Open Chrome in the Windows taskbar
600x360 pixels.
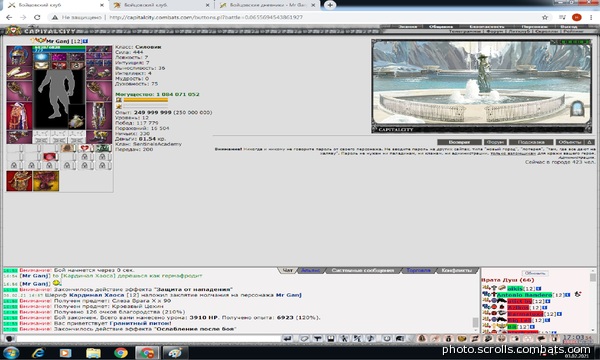click(120, 353)
